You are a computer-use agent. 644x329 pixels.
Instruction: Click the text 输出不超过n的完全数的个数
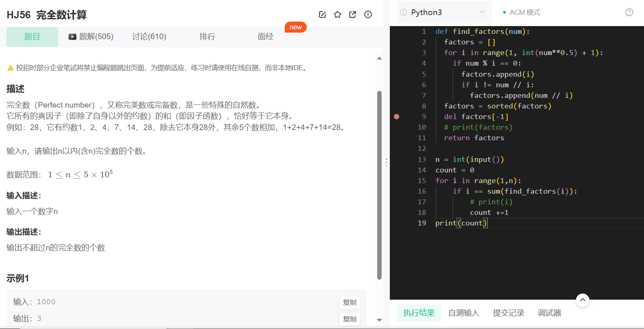click(56, 248)
